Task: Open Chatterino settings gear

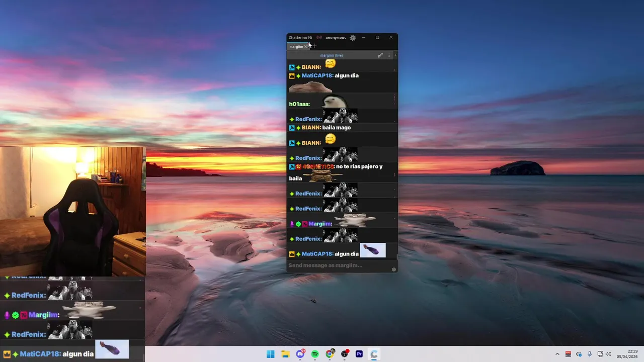Action: (353, 38)
